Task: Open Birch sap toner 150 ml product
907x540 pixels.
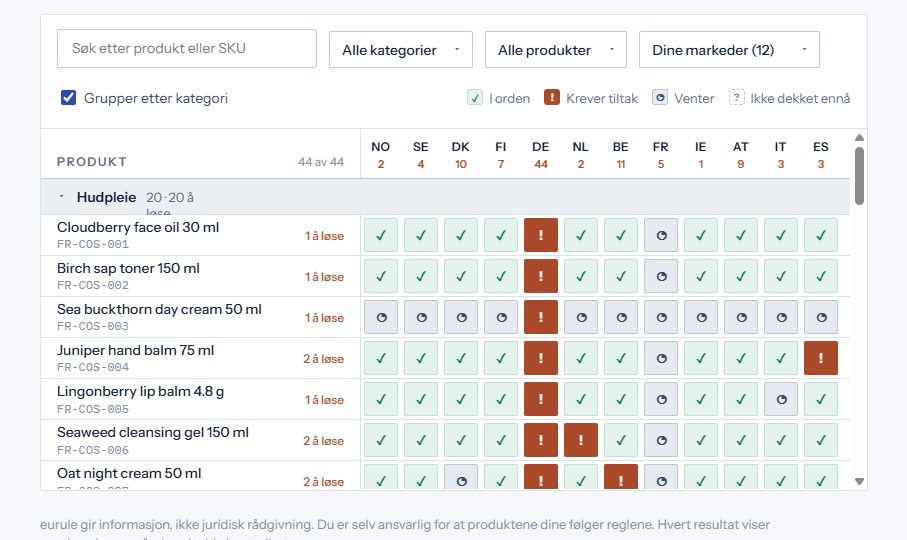Action: pyautogui.click(x=128, y=268)
